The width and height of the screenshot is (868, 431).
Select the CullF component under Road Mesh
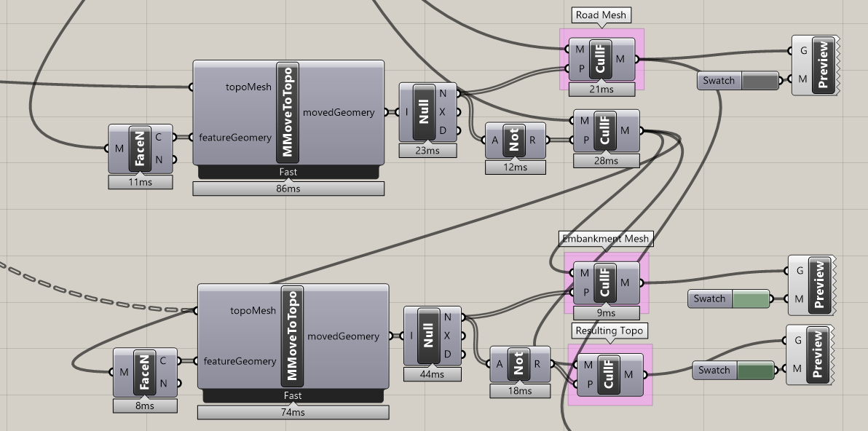(x=601, y=59)
